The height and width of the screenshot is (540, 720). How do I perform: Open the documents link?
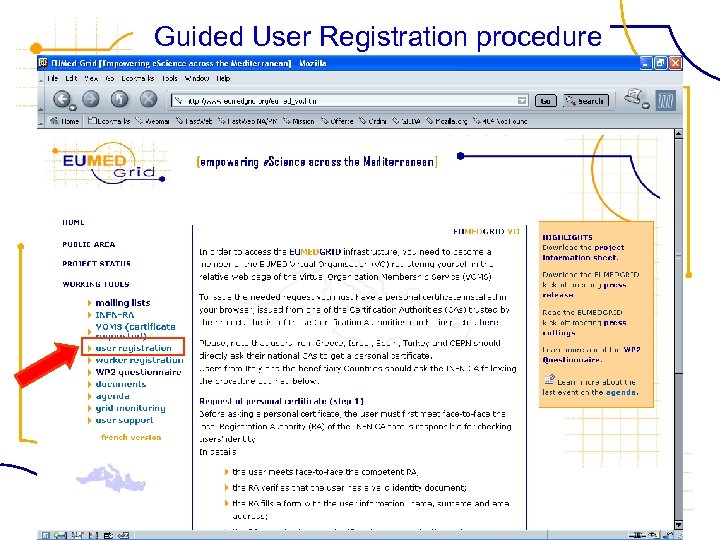[121, 384]
